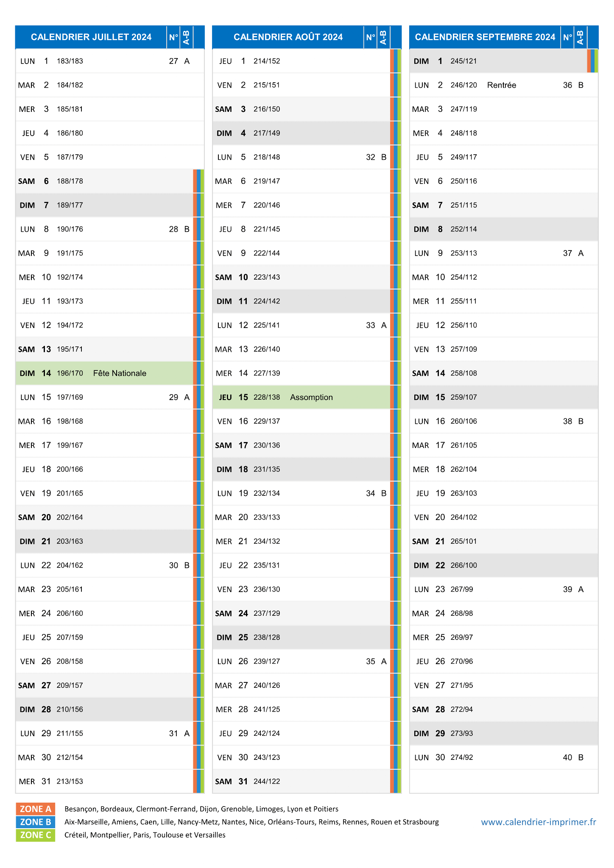The image size is (614, 868).
Task: Click the Rentrée label on September 2
Action: pyautogui.click(x=502, y=85)
